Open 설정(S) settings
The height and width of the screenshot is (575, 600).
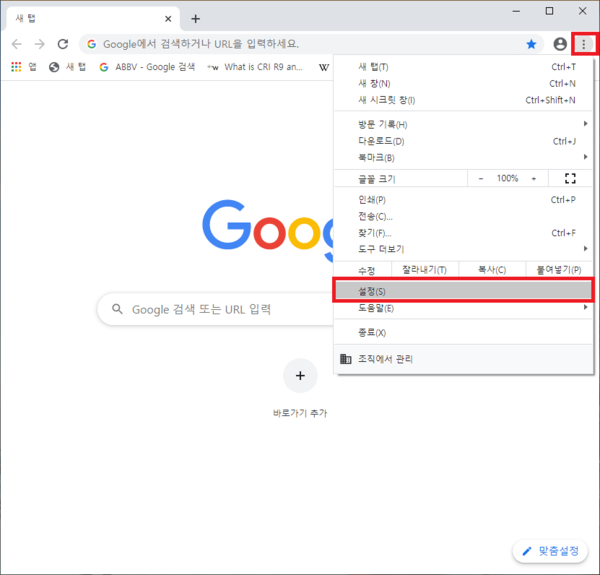pyautogui.click(x=464, y=291)
